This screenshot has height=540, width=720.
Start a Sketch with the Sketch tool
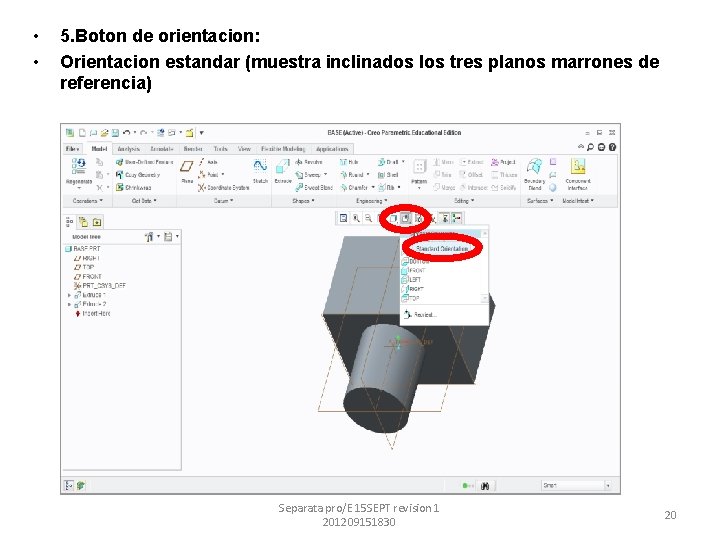(260, 171)
